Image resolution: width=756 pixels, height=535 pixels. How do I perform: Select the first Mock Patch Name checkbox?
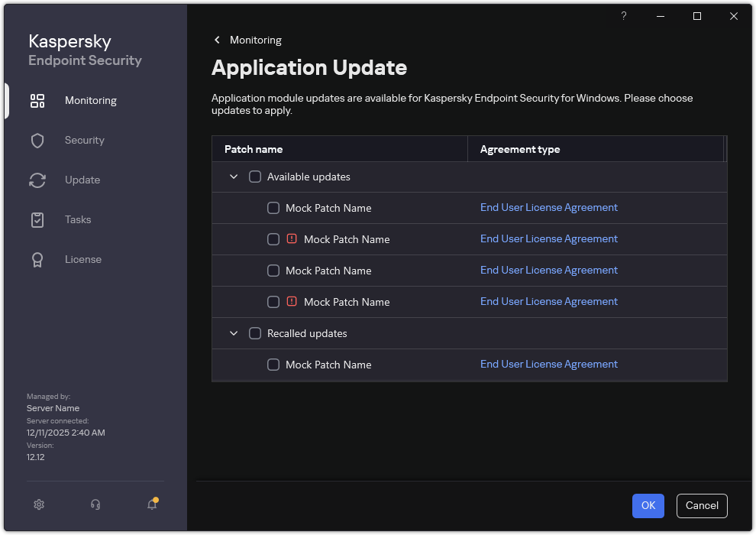tap(273, 207)
